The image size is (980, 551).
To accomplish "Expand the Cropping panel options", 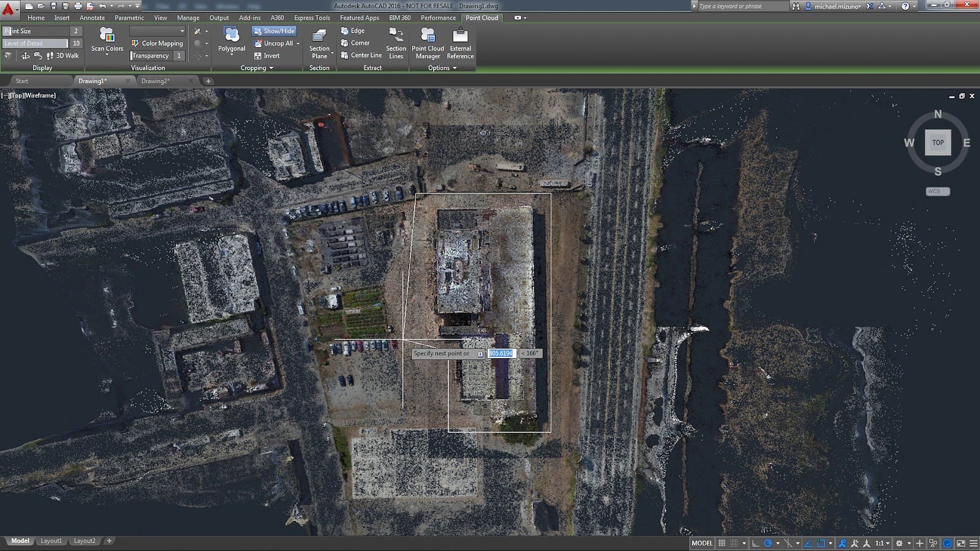I will coord(257,68).
